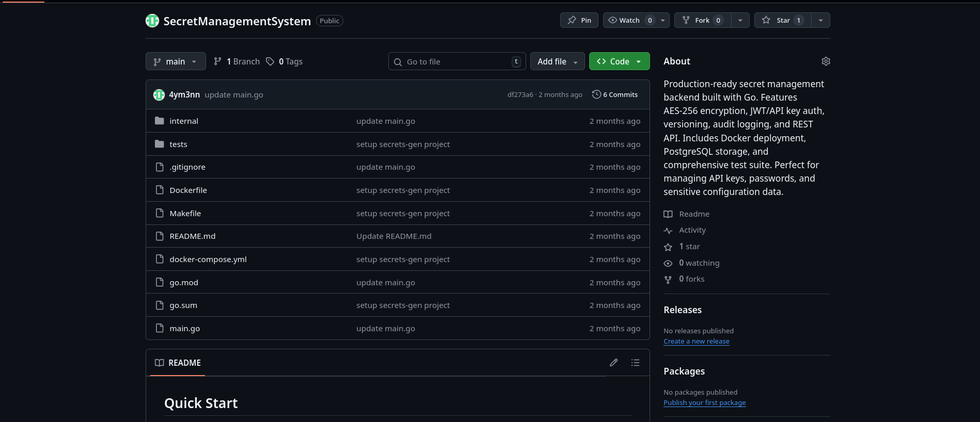
Task: Select the README tab
Action: (x=178, y=363)
